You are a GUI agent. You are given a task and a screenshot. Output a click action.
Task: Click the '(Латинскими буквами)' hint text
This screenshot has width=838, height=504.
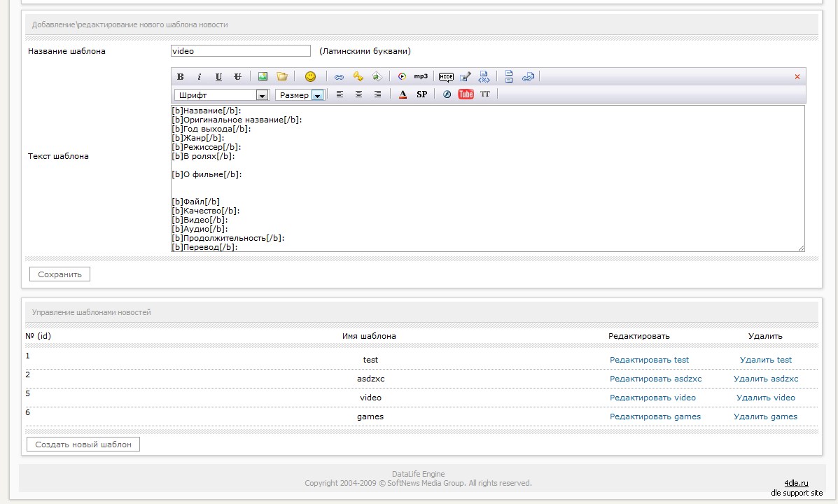point(365,51)
